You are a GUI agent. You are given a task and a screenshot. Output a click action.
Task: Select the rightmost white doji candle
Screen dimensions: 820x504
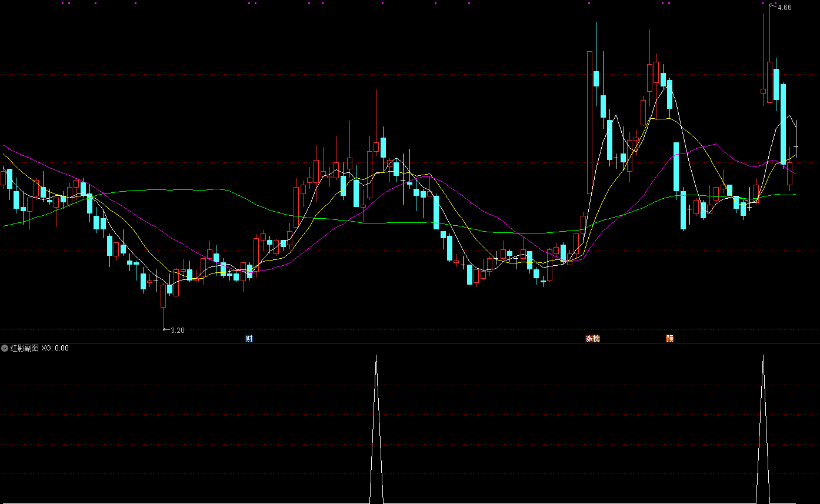(796, 146)
